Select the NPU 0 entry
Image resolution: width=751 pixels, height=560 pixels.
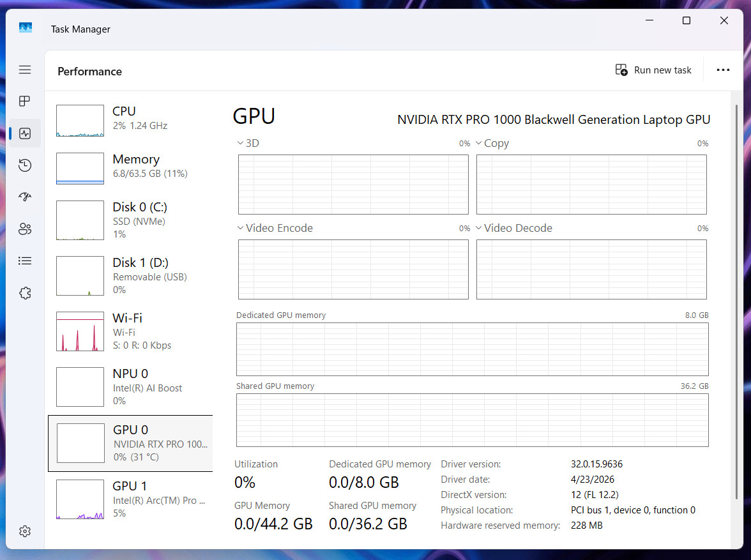coord(130,386)
